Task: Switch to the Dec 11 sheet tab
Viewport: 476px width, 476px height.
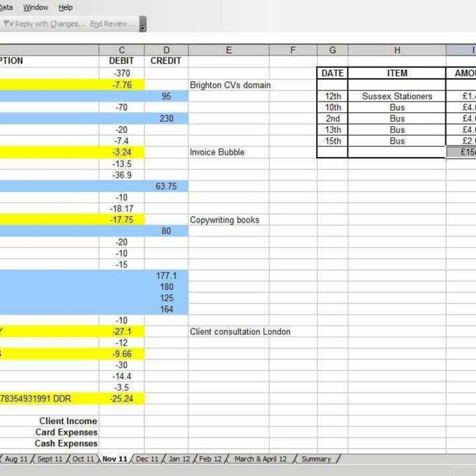Action: (x=147, y=459)
